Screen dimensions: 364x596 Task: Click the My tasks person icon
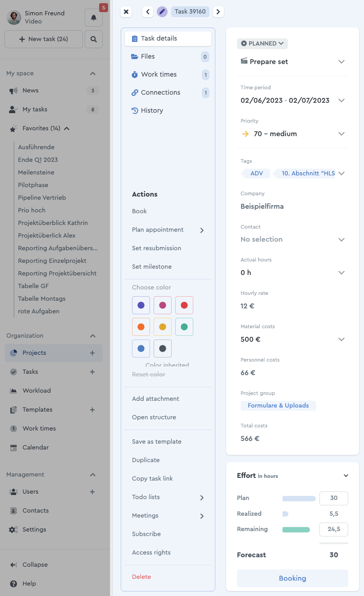pyautogui.click(x=14, y=110)
